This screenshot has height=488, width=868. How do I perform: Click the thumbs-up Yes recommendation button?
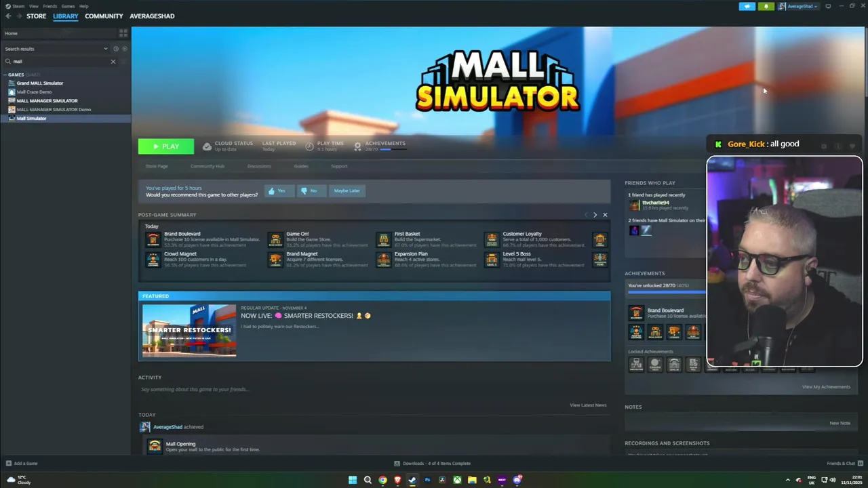pyautogui.click(x=279, y=191)
